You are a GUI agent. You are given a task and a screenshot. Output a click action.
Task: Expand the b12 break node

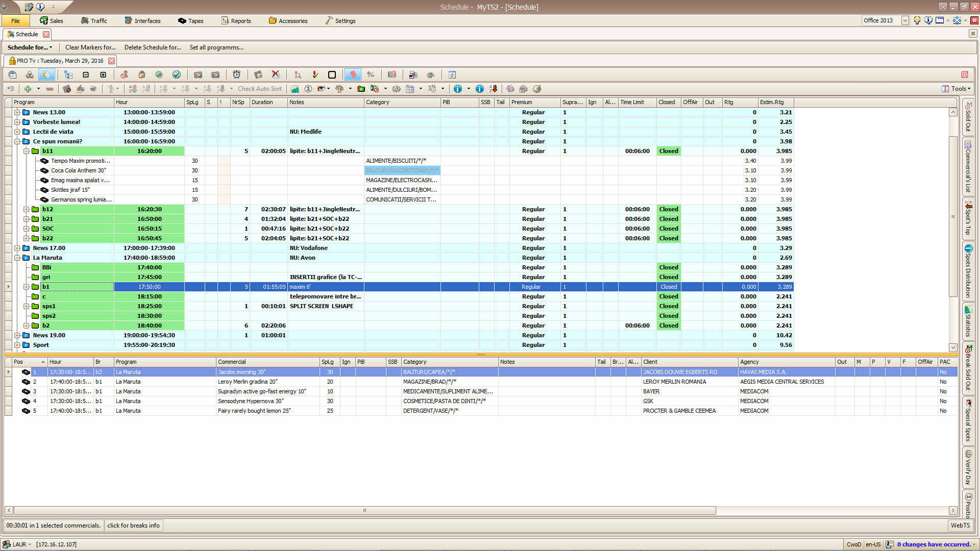(26, 209)
